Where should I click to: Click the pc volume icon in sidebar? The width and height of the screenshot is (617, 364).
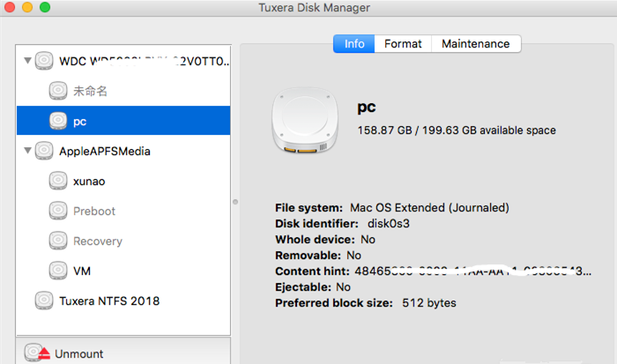point(58,121)
